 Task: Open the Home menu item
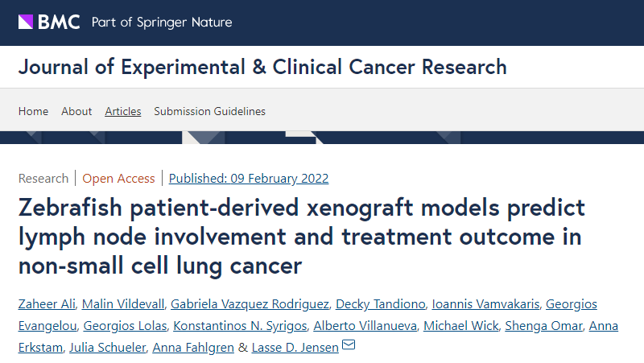[33, 111]
